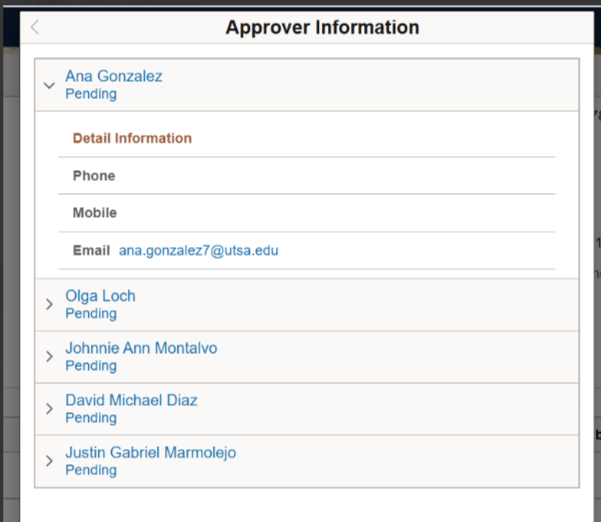
Task: Expand the David Michael Diaz chevron
Action: pos(49,409)
